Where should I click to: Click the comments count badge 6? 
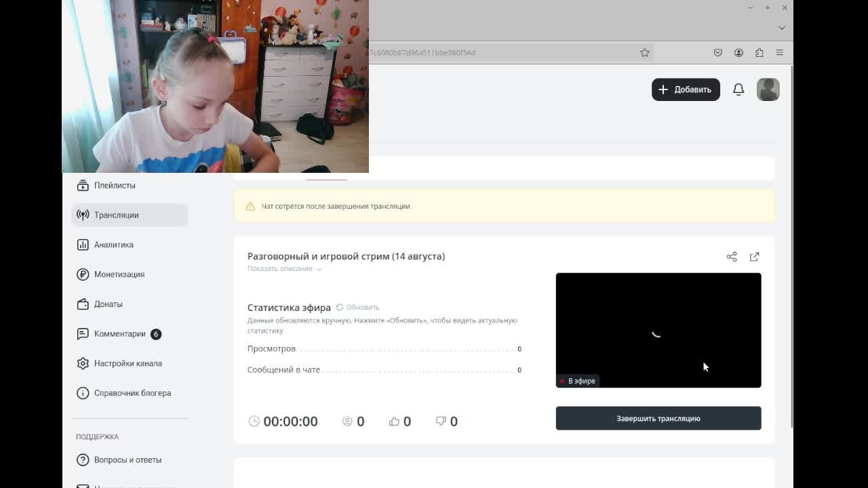point(156,334)
